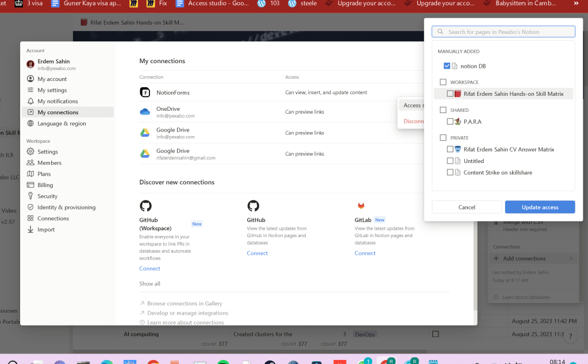Cancel the page access dialog
Image resolution: width=588 pixels, height=364 pixels.
click(x=467, y=207)
